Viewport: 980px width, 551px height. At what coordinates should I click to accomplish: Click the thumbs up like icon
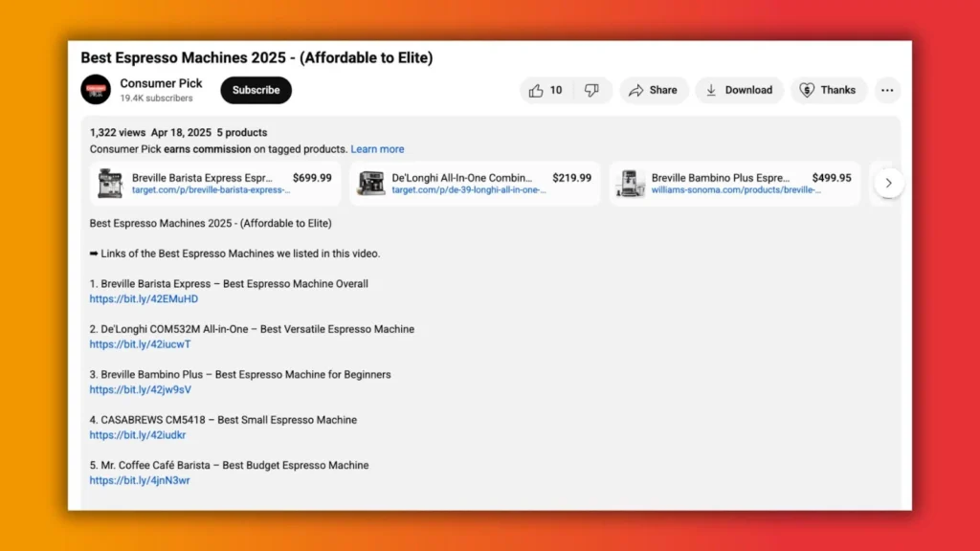click(536, 90)
